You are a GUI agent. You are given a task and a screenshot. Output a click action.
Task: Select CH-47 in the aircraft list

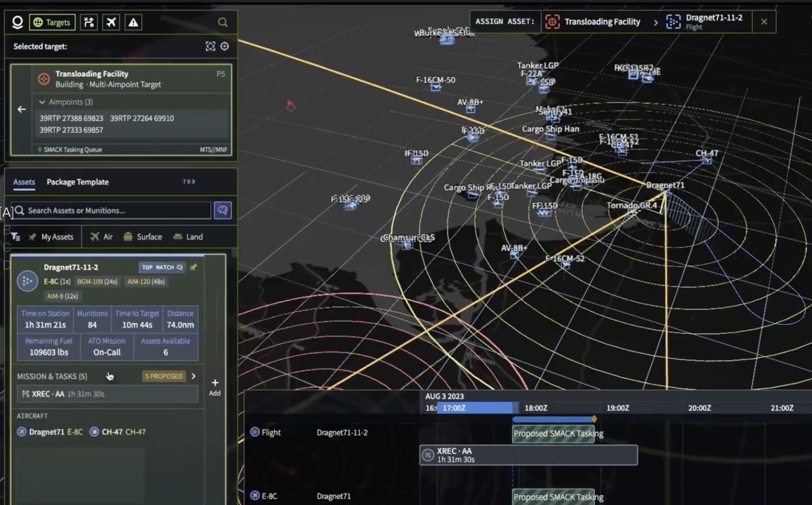coord(118,432)
